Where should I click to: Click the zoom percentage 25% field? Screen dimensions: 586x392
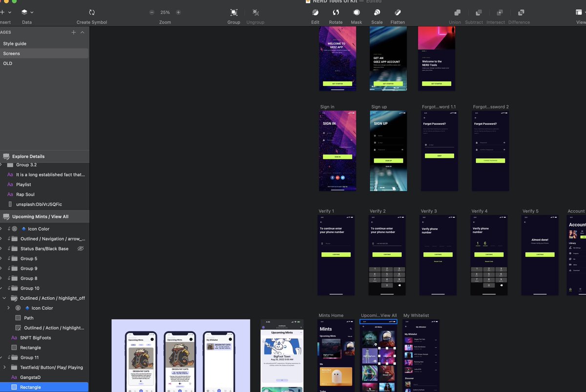pyautogui.click(x=165, y=12)
